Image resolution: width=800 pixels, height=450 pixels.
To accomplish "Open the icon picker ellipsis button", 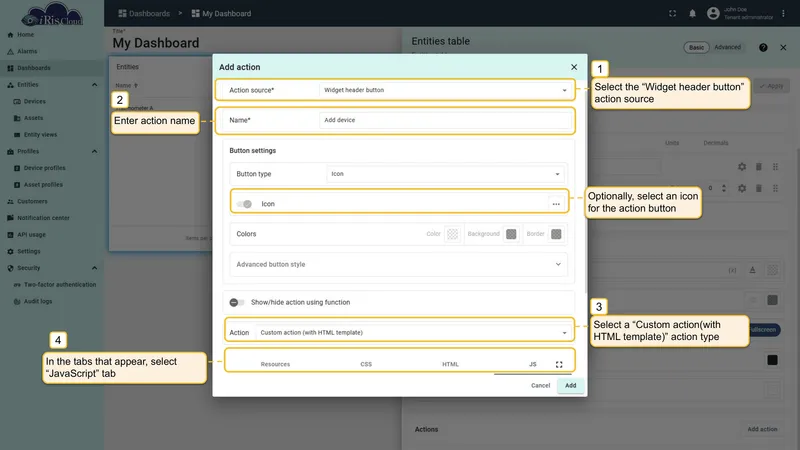I will click(556, 204).
